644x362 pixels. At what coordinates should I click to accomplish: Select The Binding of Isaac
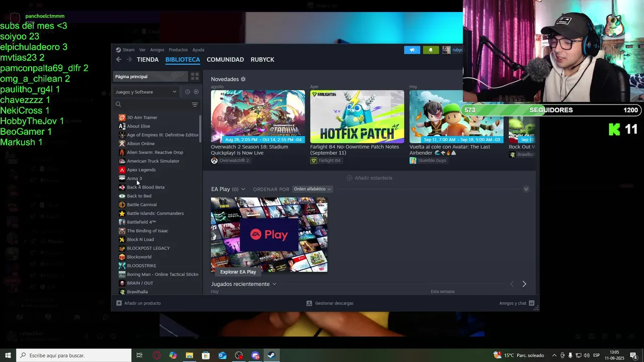[158, 231]
